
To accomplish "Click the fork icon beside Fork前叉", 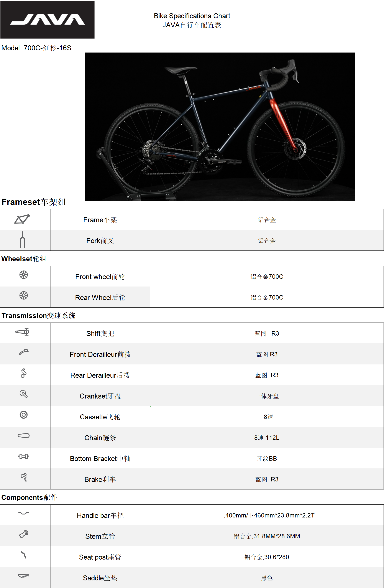I will click(x=23, y=240).
